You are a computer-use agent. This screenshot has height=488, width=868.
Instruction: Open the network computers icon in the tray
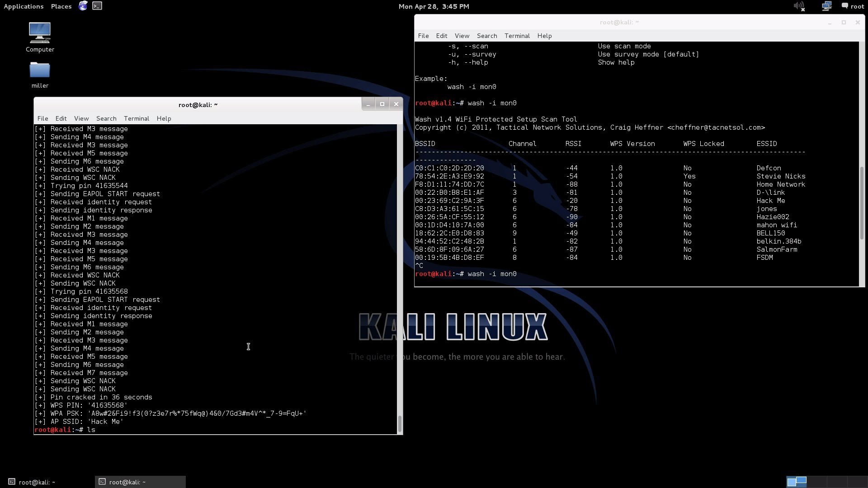coord(827,6)
